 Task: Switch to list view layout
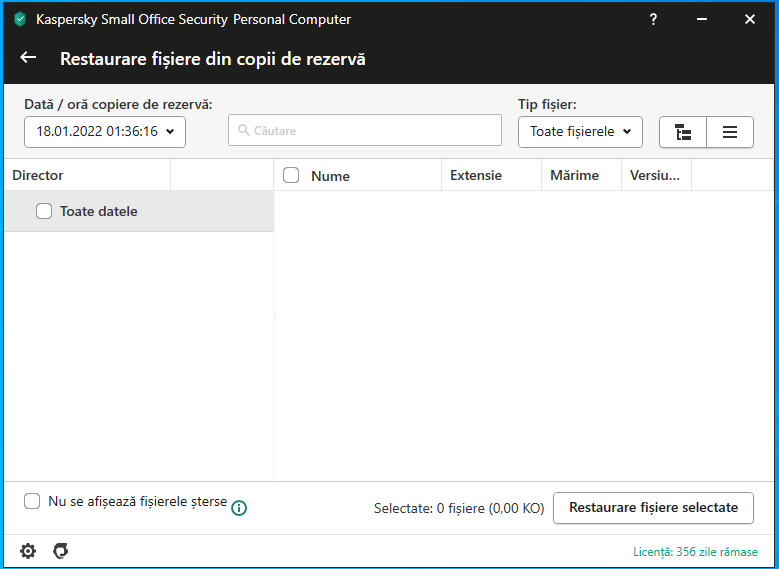tap(730, 132)
